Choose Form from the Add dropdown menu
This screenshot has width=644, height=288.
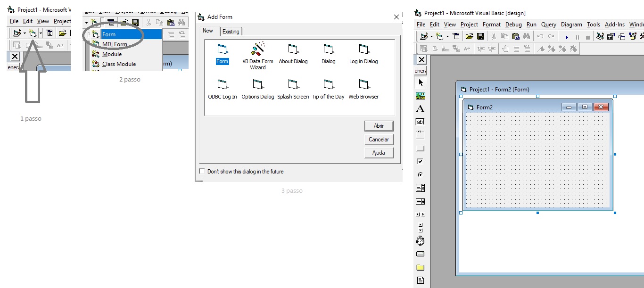(x=126, y=34)
